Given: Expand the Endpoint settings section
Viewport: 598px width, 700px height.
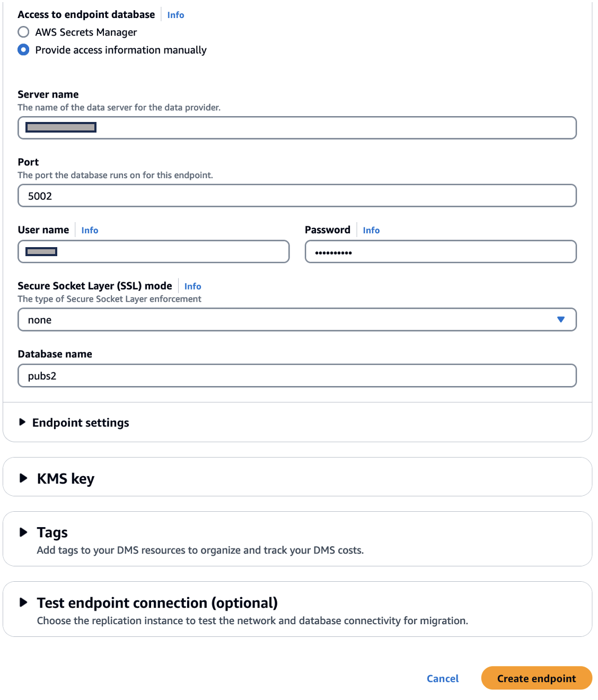Looking at the screenshot, I should [x=81, y=423].
